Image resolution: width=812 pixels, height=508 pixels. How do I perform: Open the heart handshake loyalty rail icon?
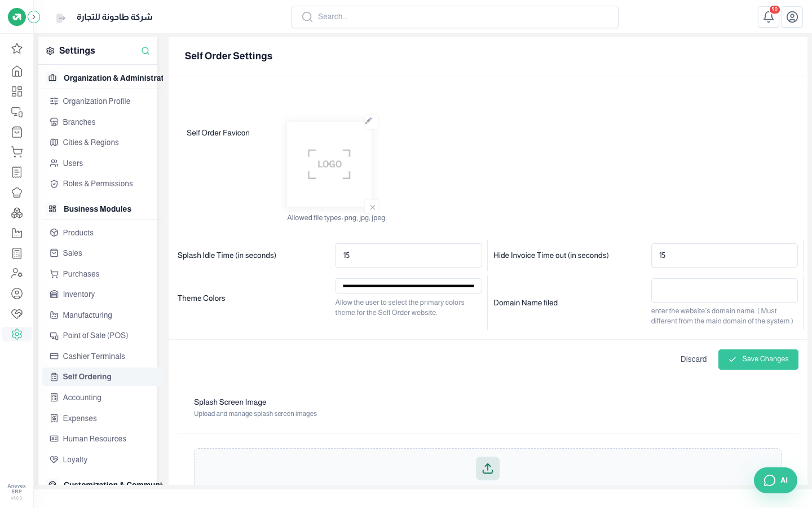coord(17,314)
